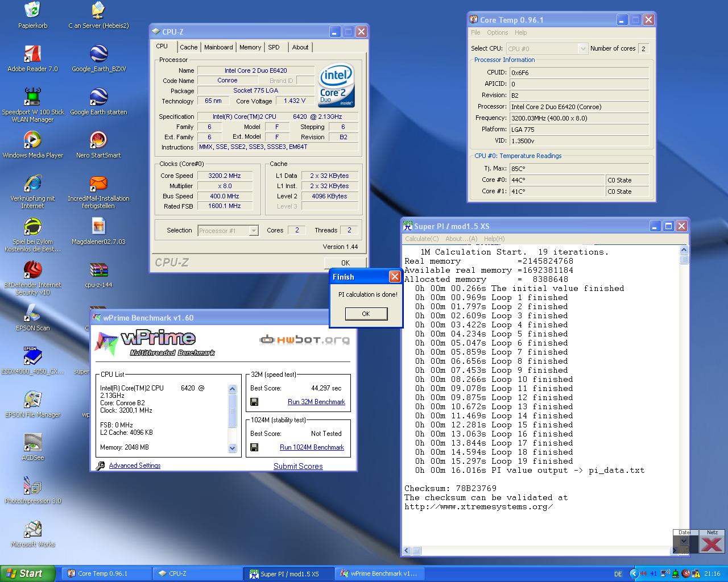
Task: Click the DE language indicator in taskbar
Action: [618, 574]
